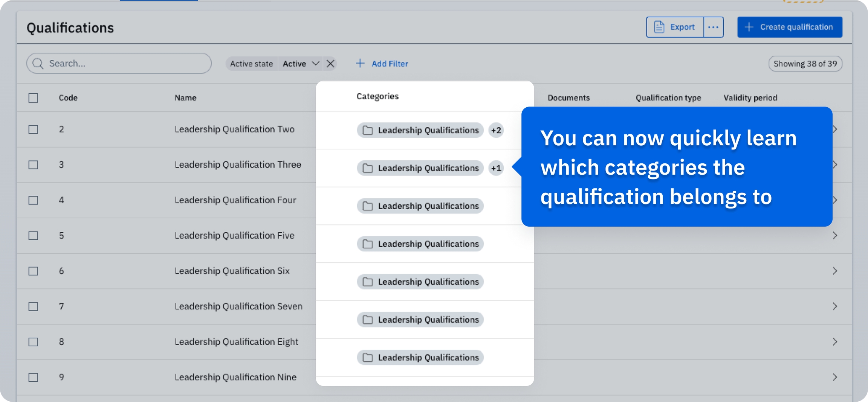Click the Export document icon
Viewport: 868px width, 402px height.
659,27
